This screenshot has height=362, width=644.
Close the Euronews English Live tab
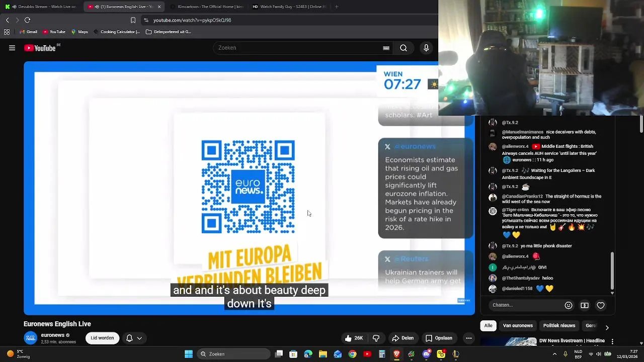159,7
